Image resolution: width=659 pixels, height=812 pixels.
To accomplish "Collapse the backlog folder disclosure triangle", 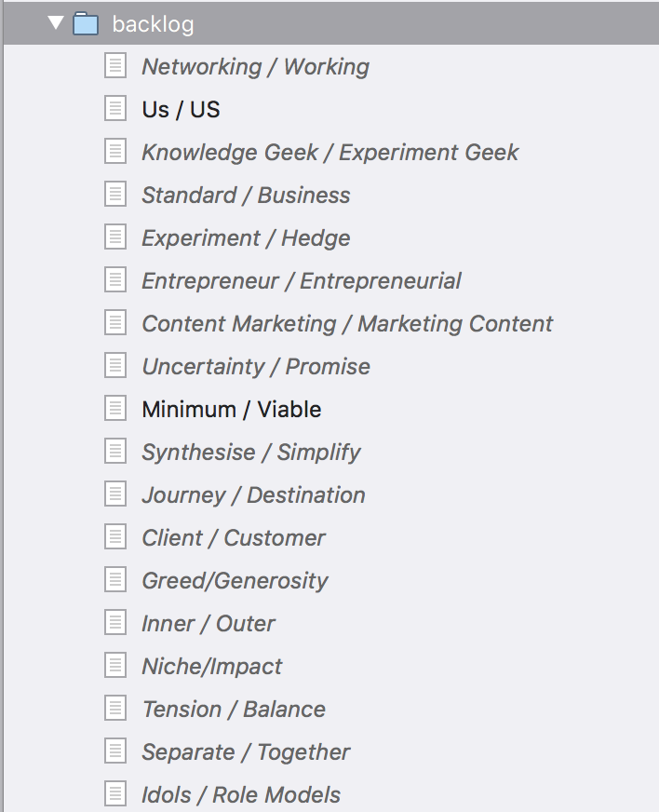I will [56, 23].
